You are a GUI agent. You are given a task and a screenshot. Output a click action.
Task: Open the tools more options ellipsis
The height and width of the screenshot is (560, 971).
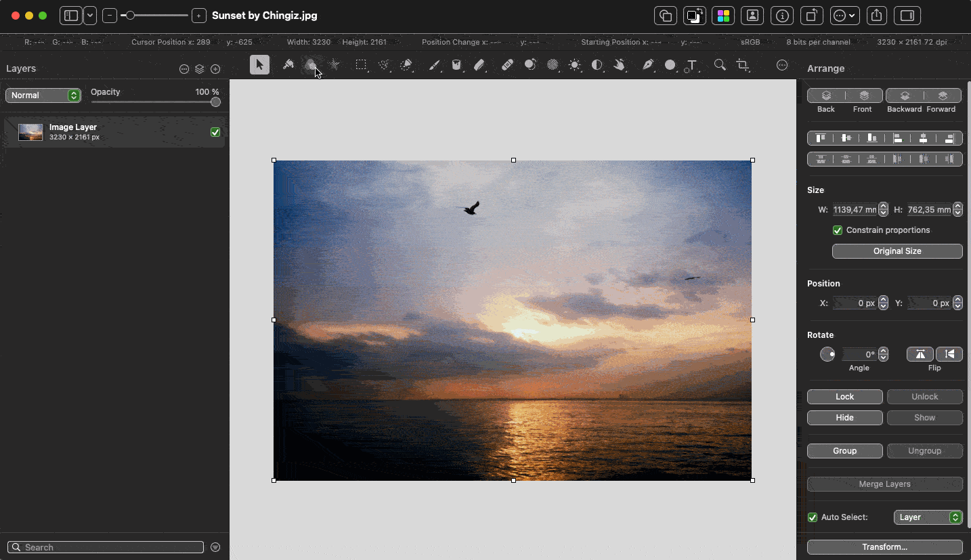click(782, 65)
